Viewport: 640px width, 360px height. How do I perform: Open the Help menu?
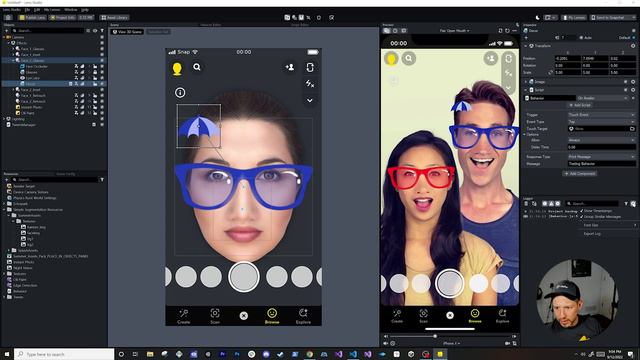84,9
